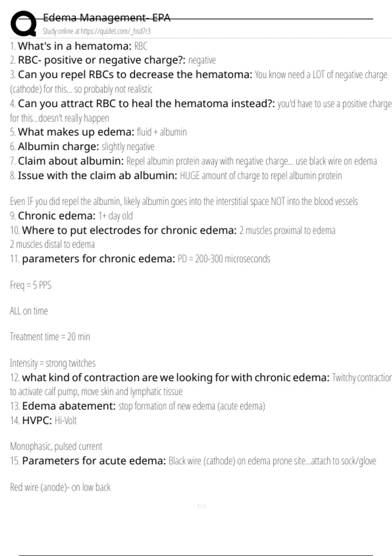Image resolution: width=392 pixels, height=556 pixels.
Task: Click the "Freq = 5 PPS" line
Action: click(x=31, y=285)
